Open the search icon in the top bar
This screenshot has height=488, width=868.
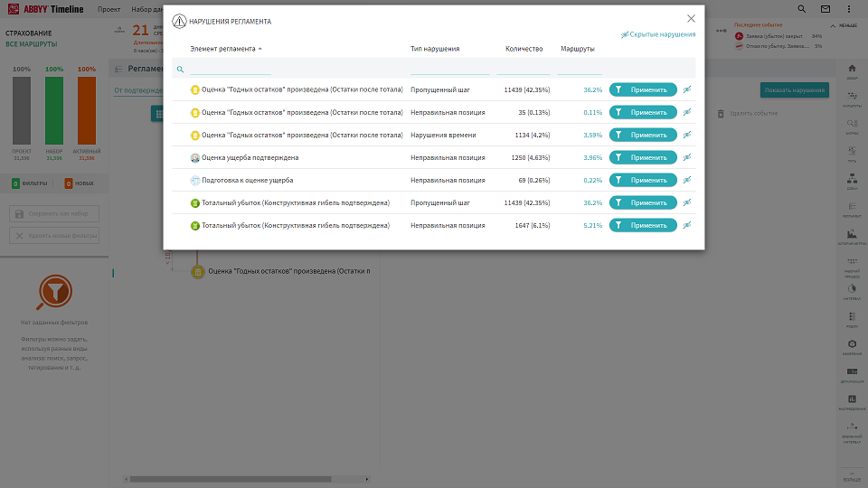[x=802, y=9]
